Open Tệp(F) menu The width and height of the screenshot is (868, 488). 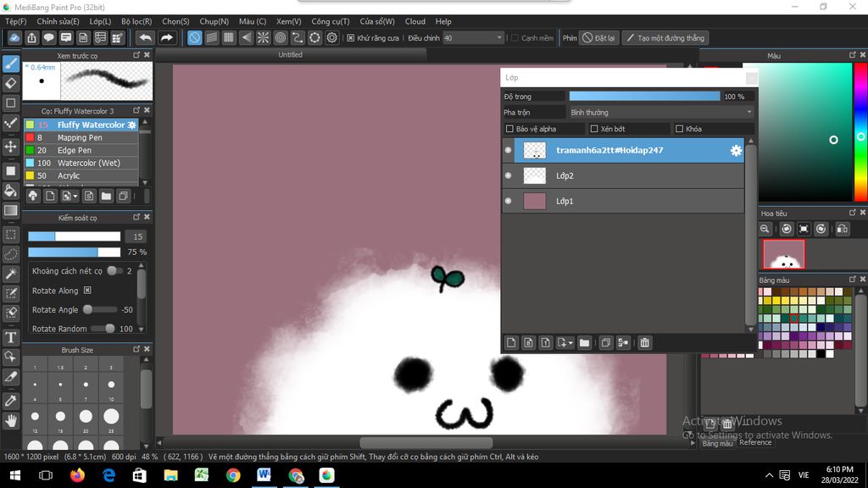15,21
